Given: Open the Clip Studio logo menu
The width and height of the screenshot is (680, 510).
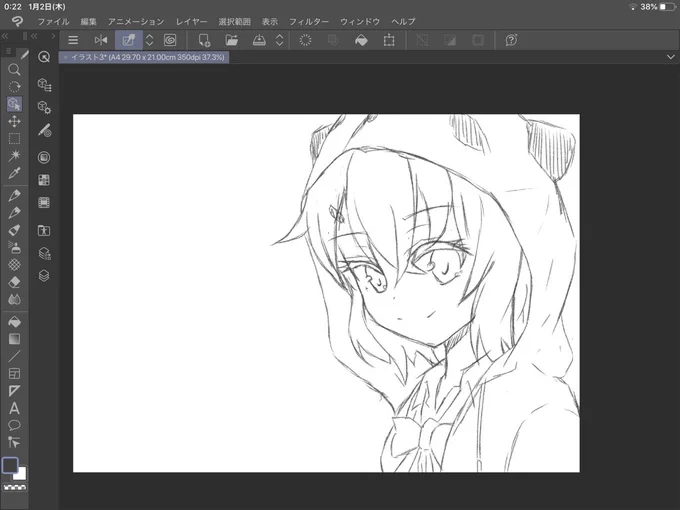Looking at the screenshot, I should 17,21.
